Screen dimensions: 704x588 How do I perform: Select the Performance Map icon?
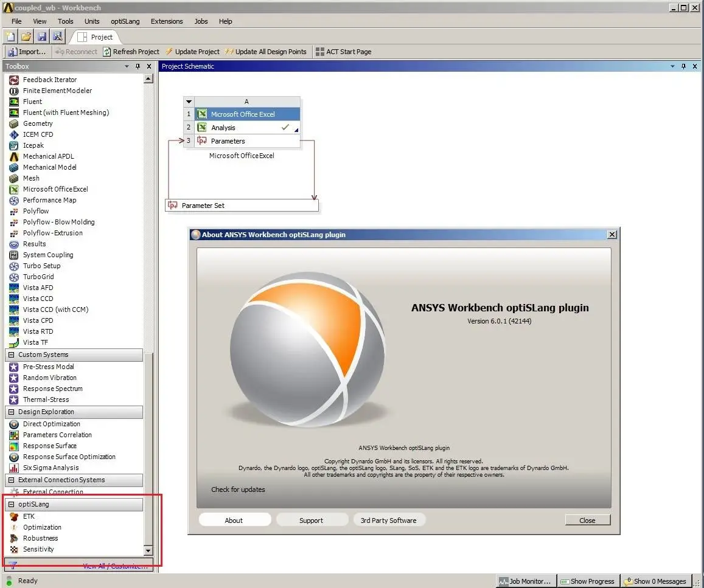click(x=14, y=201)
